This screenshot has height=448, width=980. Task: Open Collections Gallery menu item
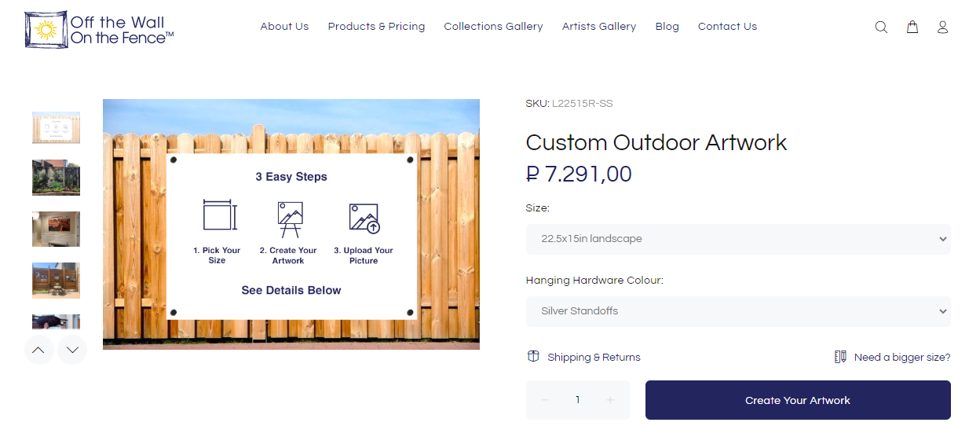pyautogui.click(x=493, y=27)
